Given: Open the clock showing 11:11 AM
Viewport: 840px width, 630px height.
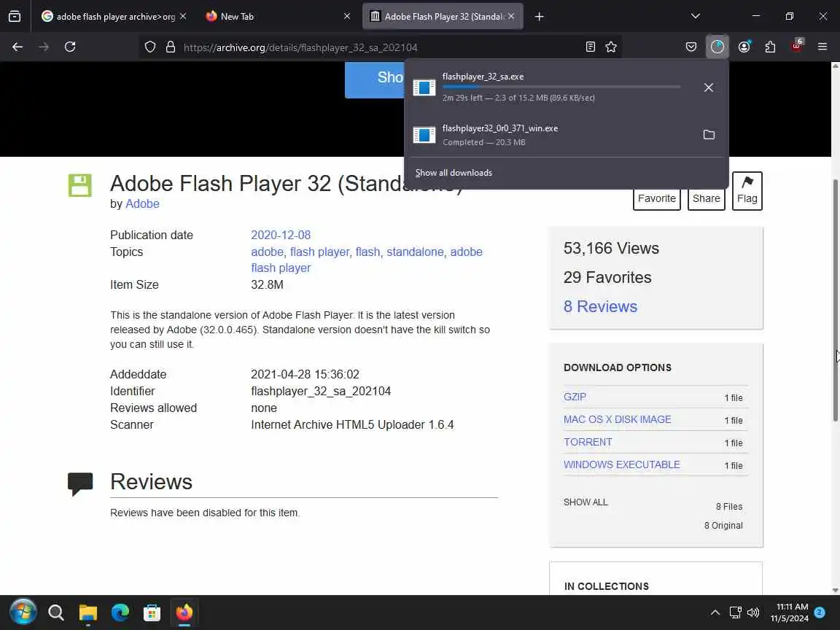Looking at the screenshot, I should tap(790, 612).
